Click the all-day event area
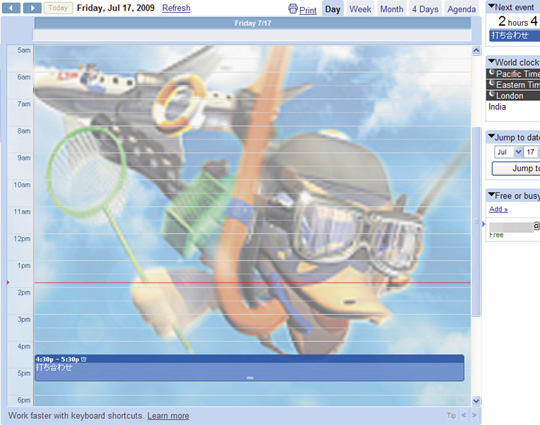Image resolution: width=540 pixels, height=425 pixels. pos(252,35)
